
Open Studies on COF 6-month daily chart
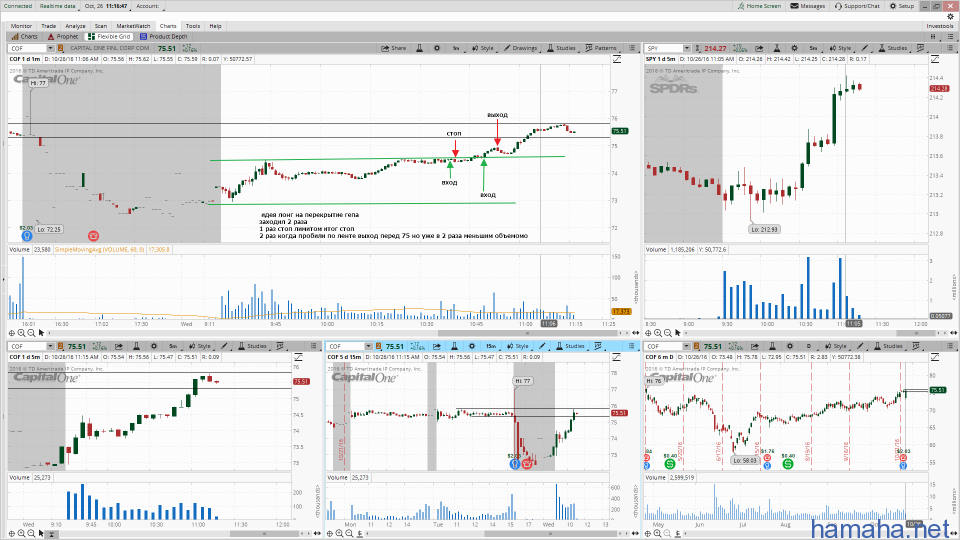point(887,347)
